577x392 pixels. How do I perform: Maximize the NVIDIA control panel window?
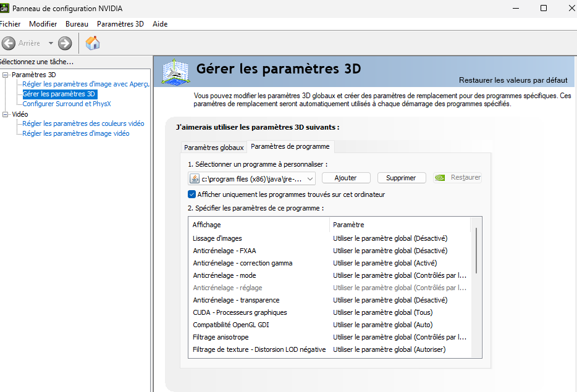544,8
